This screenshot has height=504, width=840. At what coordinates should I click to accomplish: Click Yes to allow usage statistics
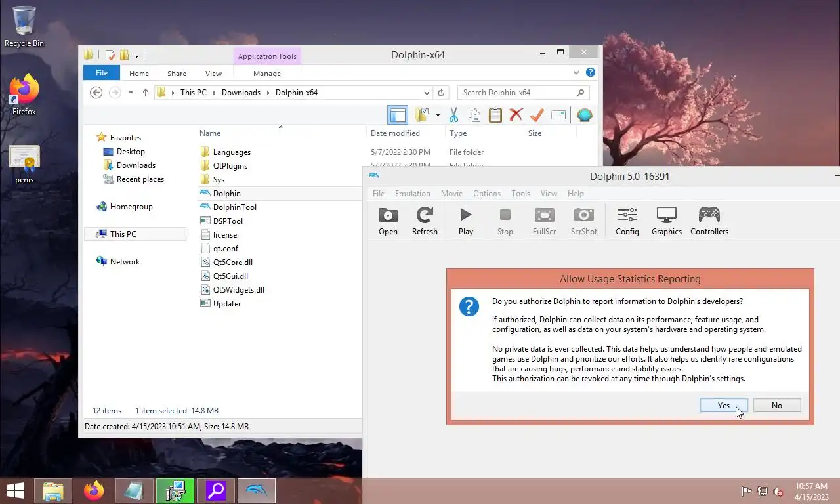724,406
